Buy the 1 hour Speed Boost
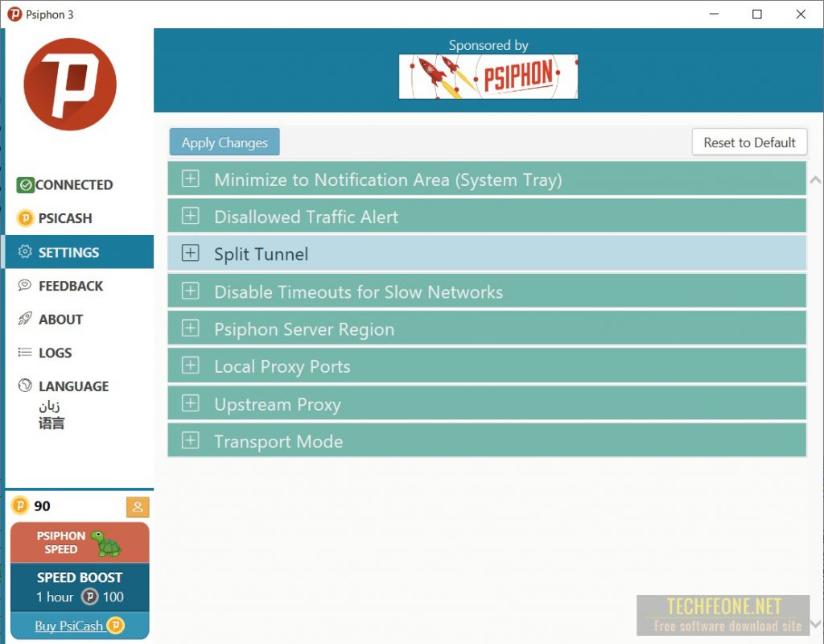The image size is (824, 644). [80, 587]
